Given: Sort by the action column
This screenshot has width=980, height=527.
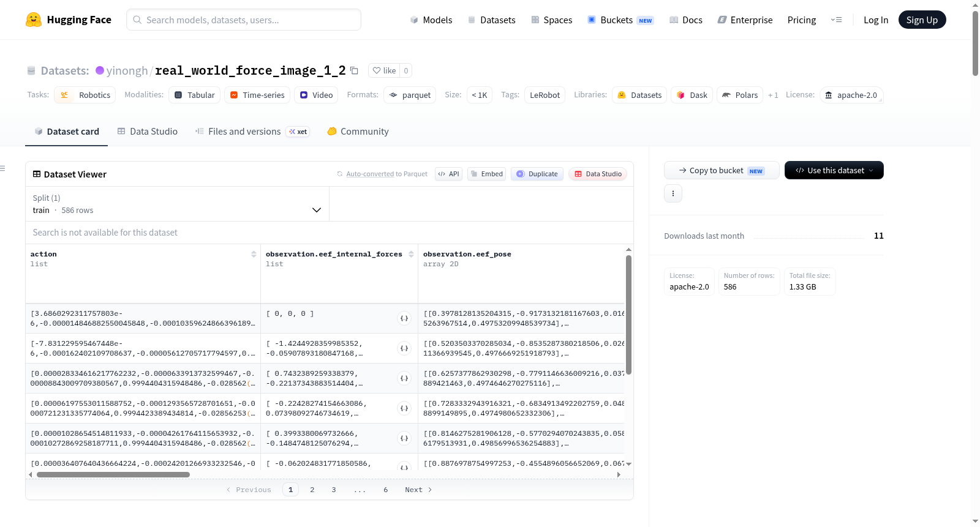Looking at the screenshot, I should click(254, 254).
